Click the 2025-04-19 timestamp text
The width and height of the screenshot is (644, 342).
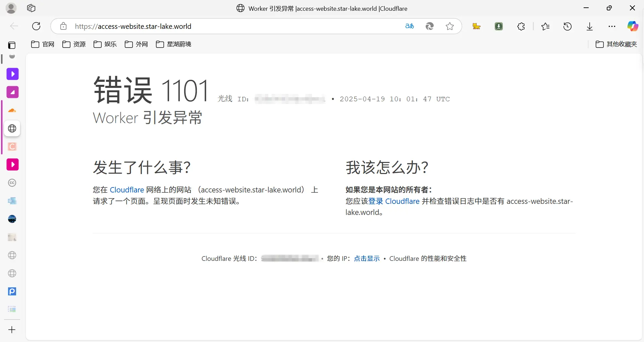[x=395, y=99]
